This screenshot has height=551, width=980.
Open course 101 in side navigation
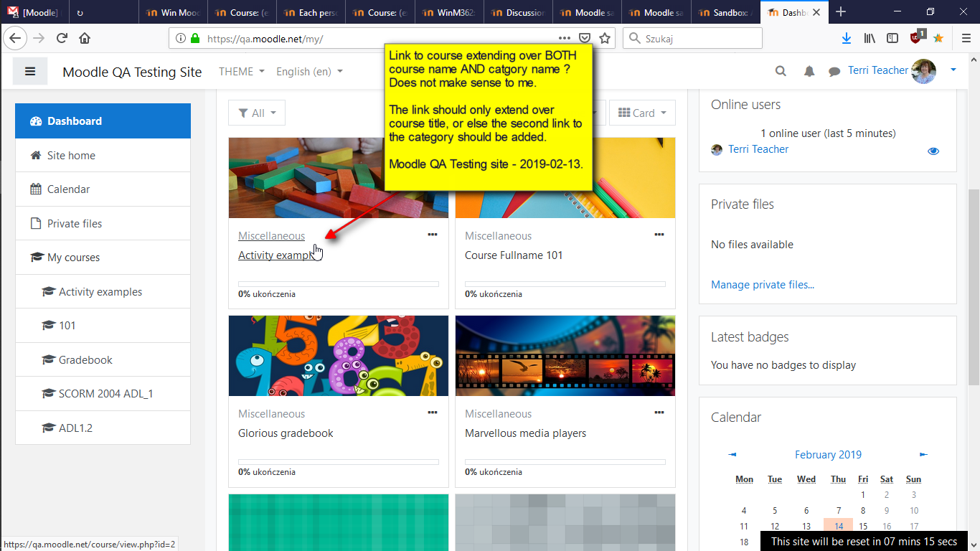coord(103,326)
